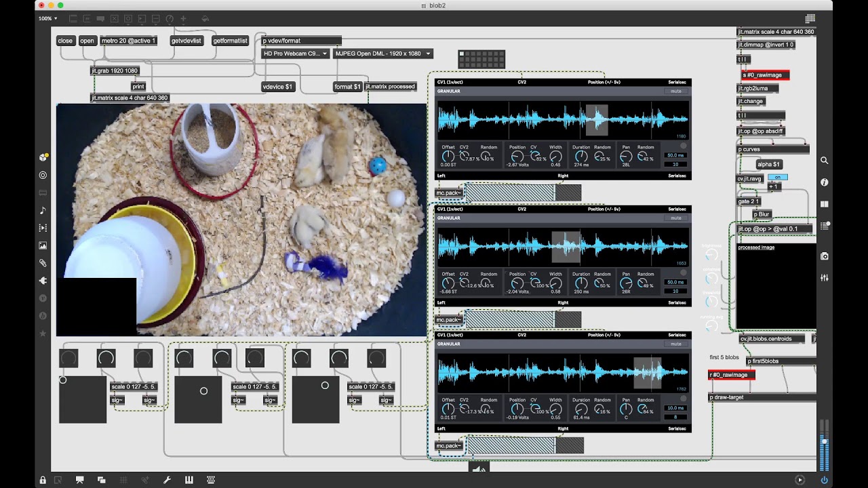Click the open message button

tap(87, 41)
